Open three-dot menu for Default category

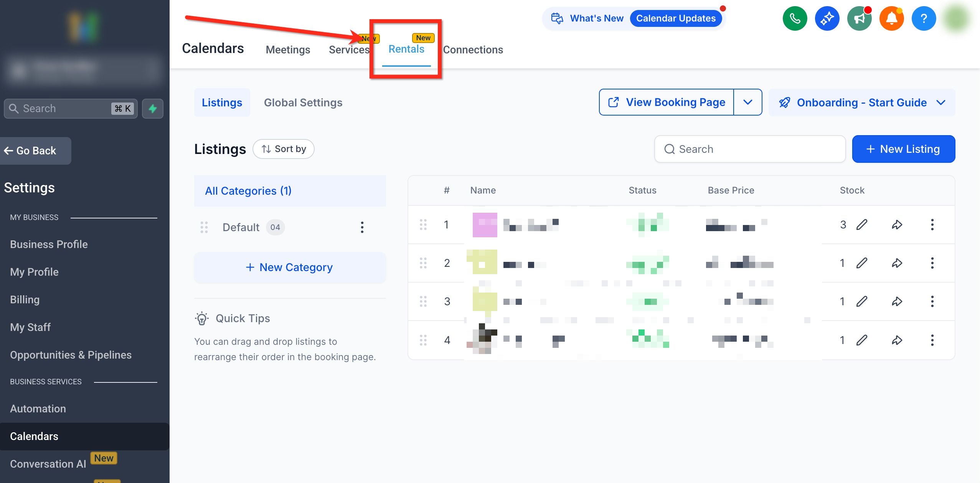[x=362, y=227]
